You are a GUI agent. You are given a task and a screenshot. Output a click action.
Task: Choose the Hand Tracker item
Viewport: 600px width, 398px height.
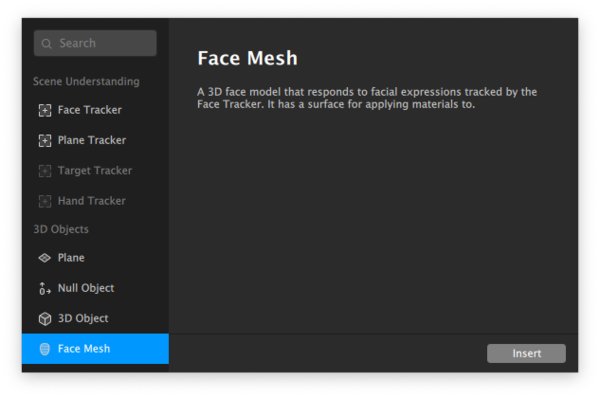(95, 201)
